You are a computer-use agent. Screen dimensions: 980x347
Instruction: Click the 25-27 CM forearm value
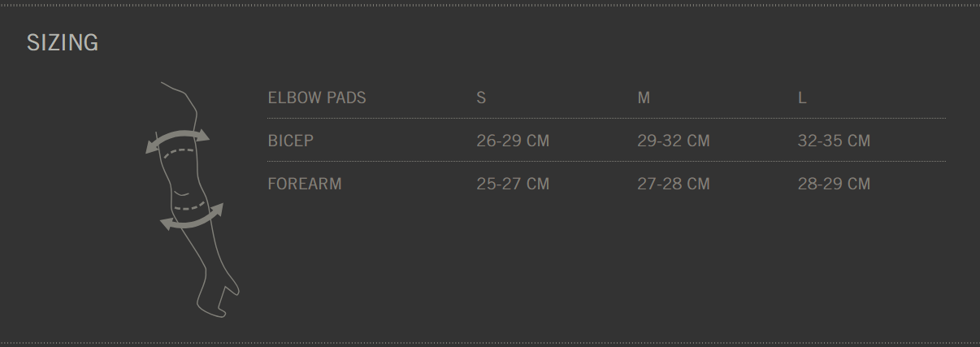click(513, 184)
